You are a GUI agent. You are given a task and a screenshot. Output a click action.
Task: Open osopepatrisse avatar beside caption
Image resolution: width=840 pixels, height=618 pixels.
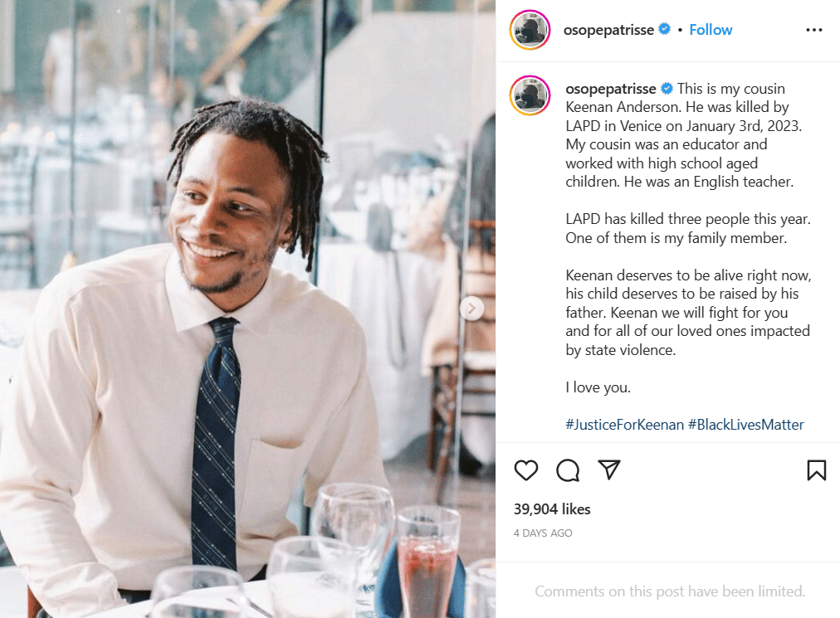(530, 95)
